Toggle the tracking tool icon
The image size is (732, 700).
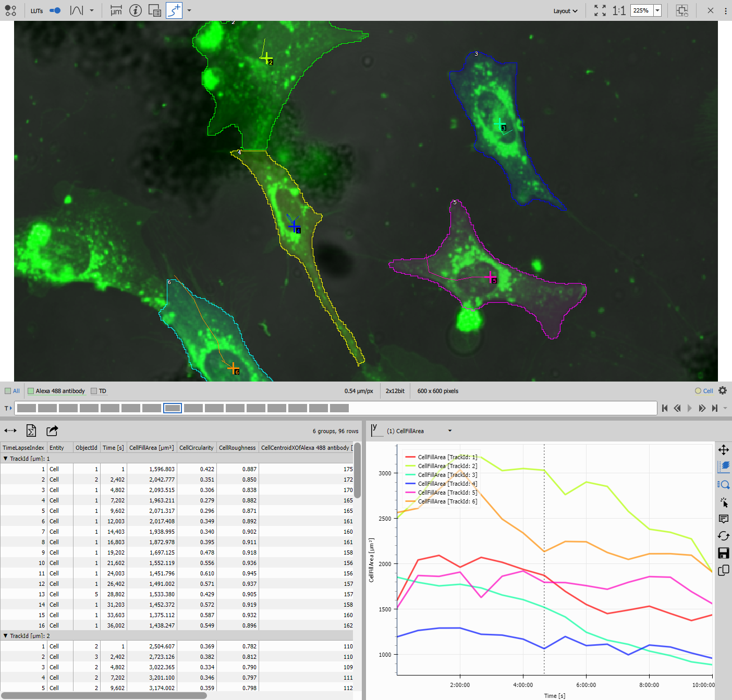pos(174,10)
